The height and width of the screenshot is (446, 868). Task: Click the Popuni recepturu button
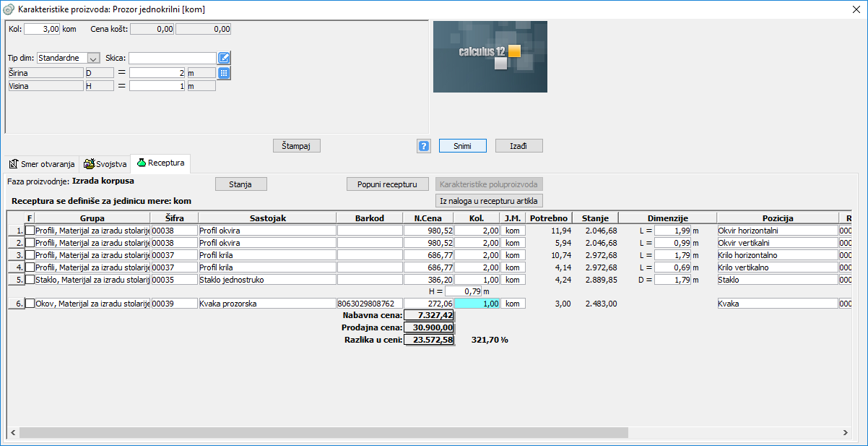[388, 184]
